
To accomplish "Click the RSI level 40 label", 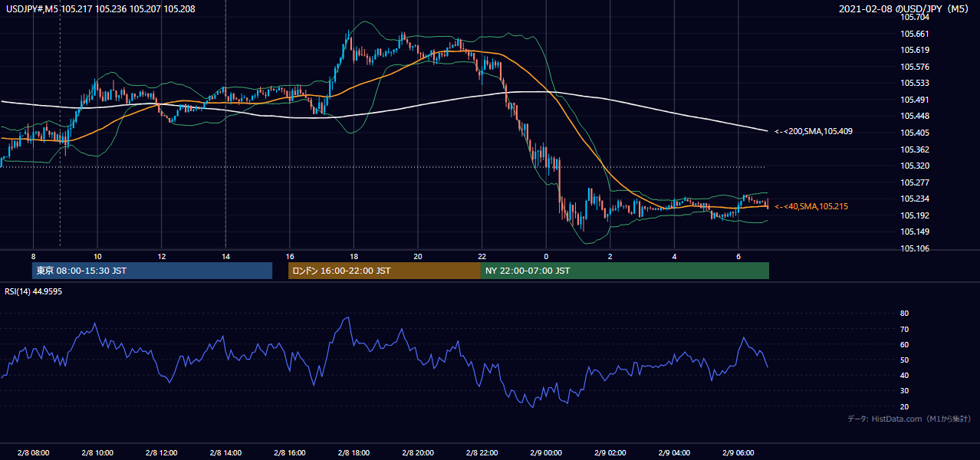I will [905, 375].
